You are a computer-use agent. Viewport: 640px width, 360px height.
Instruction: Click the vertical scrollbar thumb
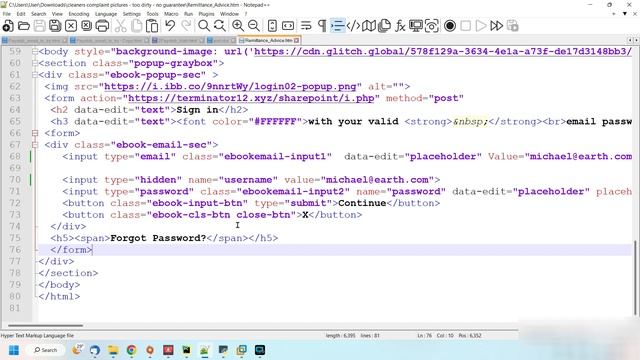point(636,278)
